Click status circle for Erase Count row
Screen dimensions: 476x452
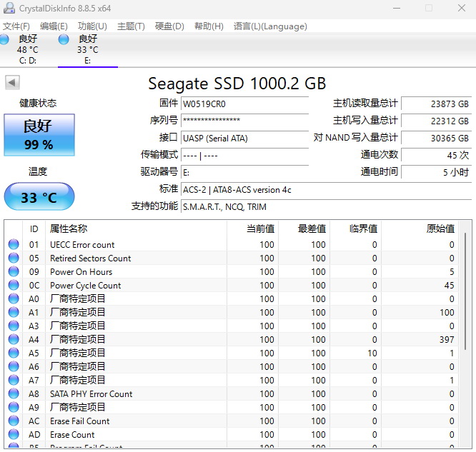coord(14,434)
